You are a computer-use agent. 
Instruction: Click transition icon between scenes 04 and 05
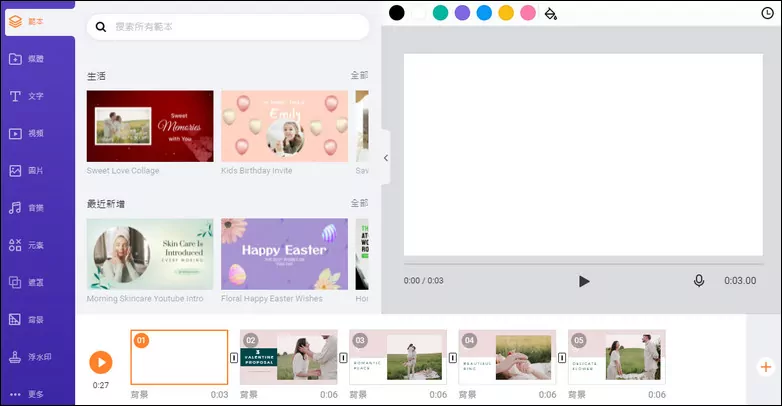[x=562, y=358]
